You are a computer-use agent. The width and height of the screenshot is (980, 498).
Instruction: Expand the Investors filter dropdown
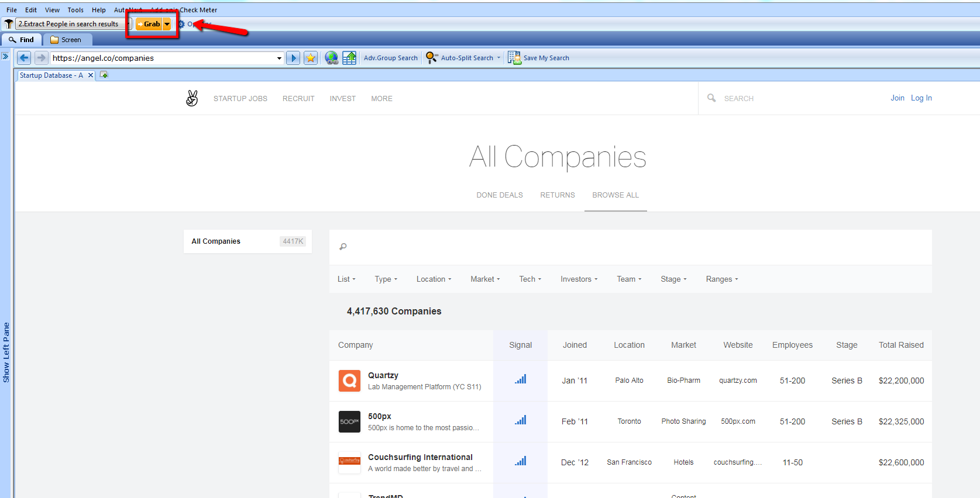(x=579, y=279)
